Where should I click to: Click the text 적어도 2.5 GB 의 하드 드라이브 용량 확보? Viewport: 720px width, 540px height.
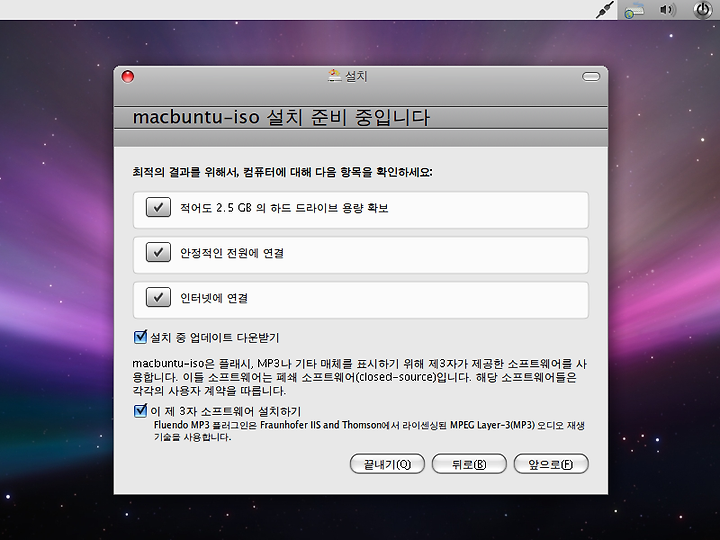click(x=284, y=208)
